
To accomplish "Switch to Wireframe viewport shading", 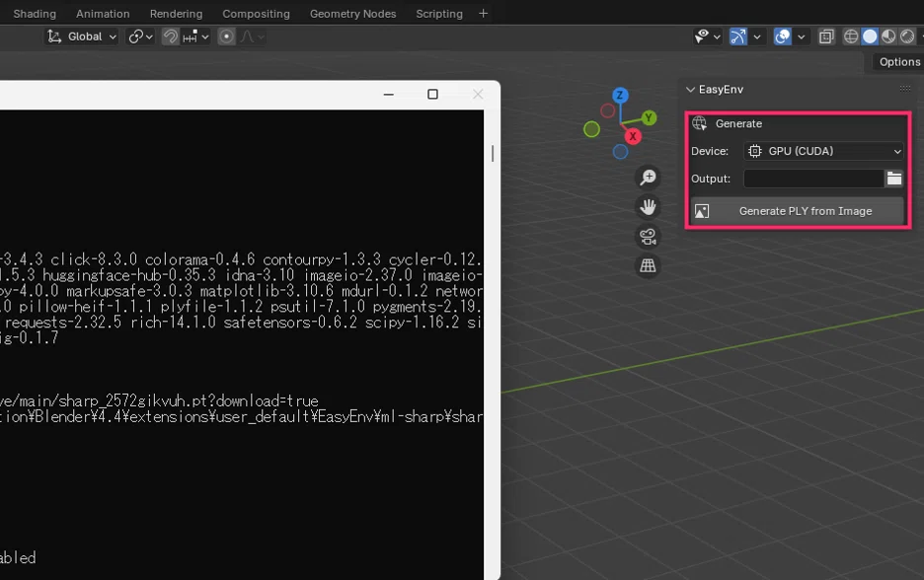I will (851, 36).
